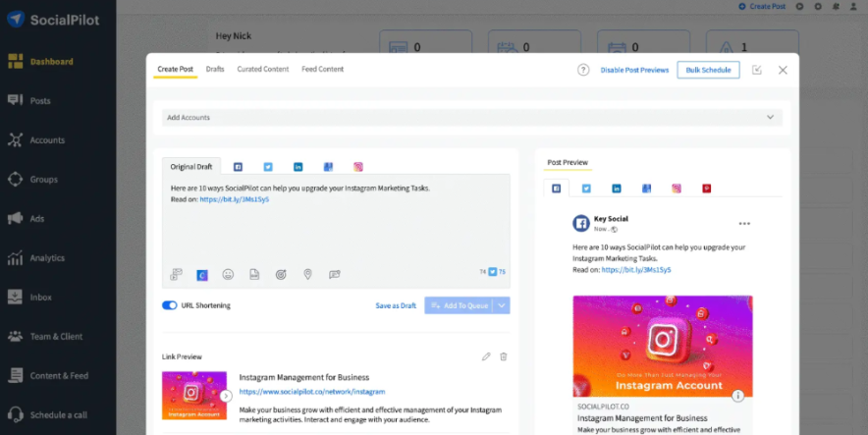This screenshot has width=868, height=435.
Task: Click the help question mark icon
Action: point(583,70)
